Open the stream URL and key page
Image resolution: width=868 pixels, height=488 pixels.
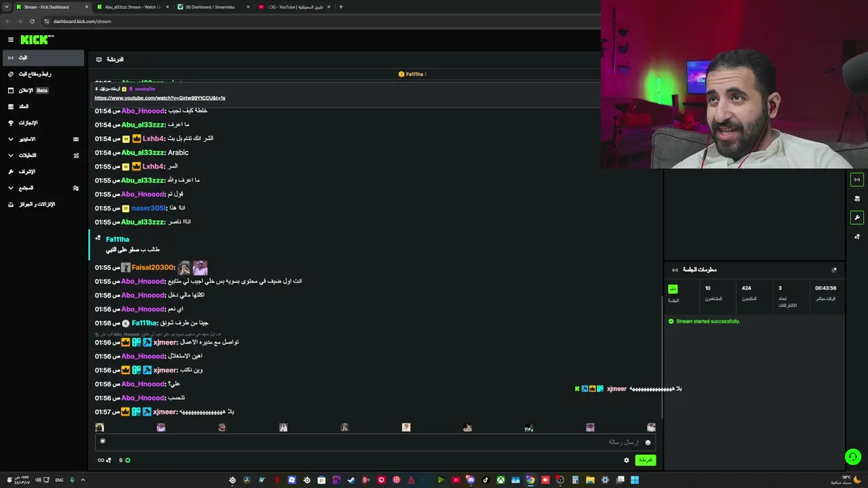[x=43, y=74]
